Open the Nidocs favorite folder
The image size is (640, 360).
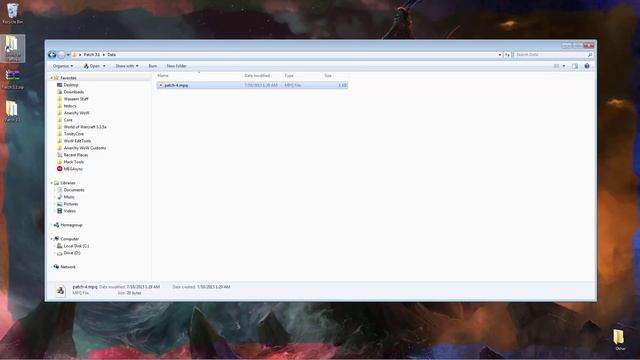click(x=70, y=106)
